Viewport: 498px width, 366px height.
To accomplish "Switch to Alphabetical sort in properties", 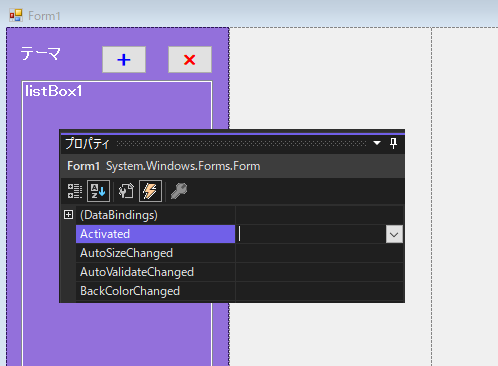I will (x=98, y=191).
